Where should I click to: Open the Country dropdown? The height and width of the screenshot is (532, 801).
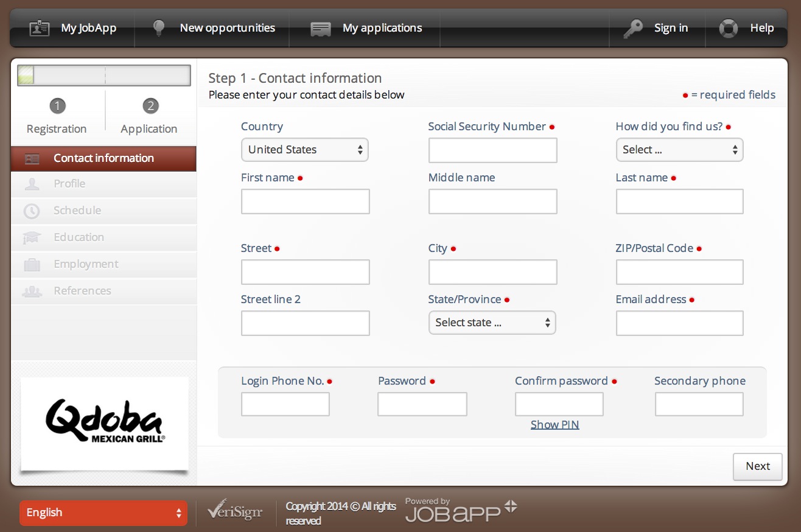coord(304,149)
